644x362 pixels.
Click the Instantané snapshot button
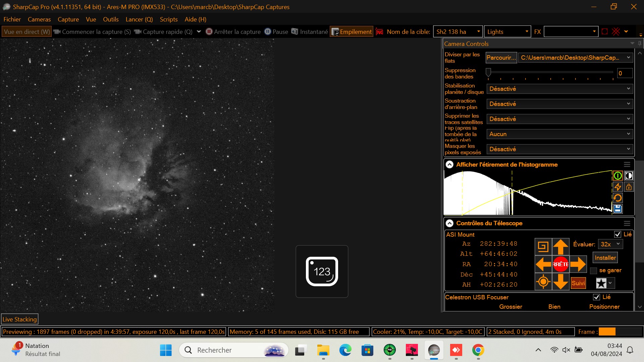[310, 32]
